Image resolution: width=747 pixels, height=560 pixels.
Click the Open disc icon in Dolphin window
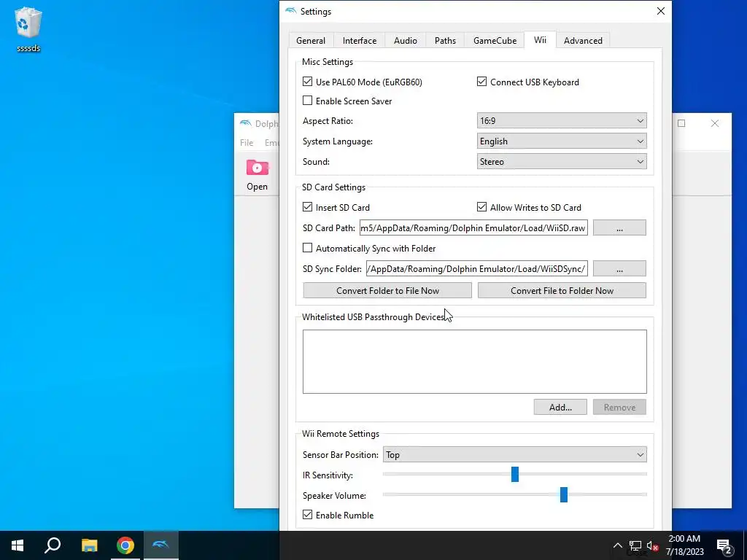(x=258, y=175)
